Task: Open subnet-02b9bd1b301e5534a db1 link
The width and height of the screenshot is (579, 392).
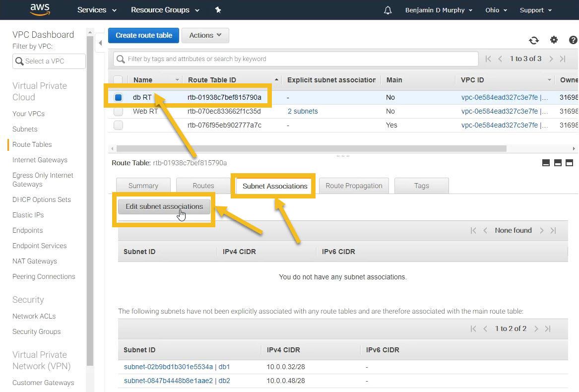Action: pos(177,367)
